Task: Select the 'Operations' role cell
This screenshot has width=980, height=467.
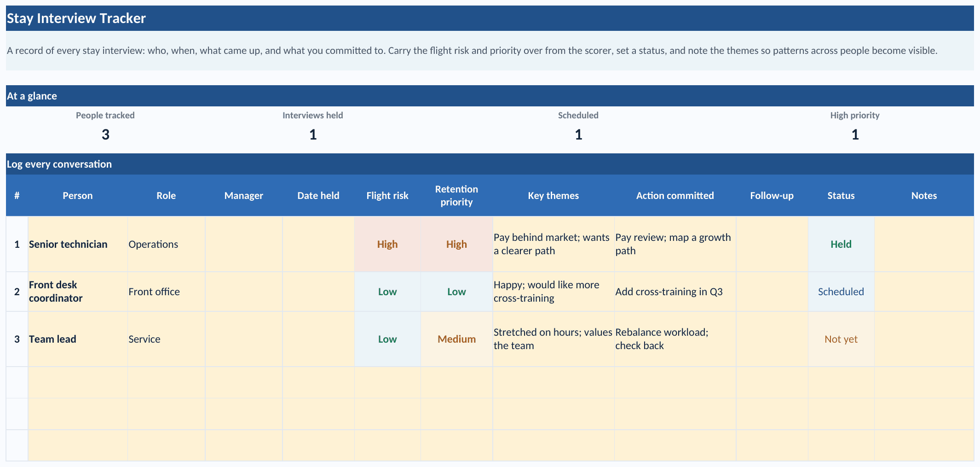Action: pyautogui.click(x=166, y=244)
